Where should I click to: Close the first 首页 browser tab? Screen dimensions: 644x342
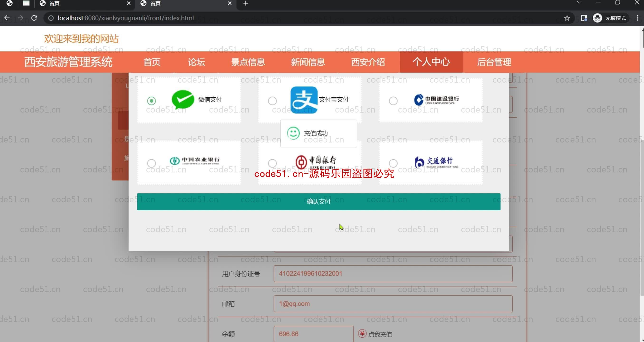coord(129,3)
